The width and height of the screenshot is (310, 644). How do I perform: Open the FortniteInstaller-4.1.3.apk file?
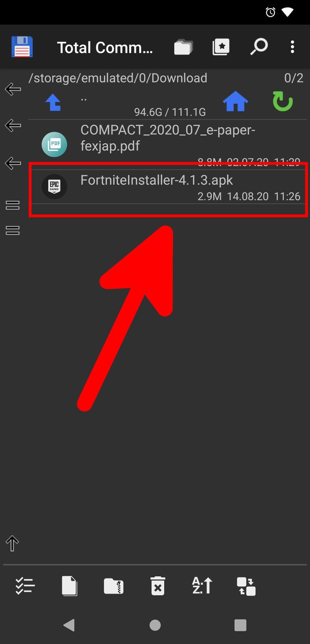(168, 187)
